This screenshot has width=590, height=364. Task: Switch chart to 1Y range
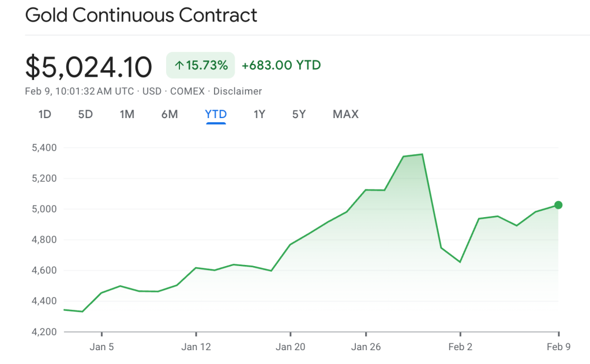[x=260, y=114]
